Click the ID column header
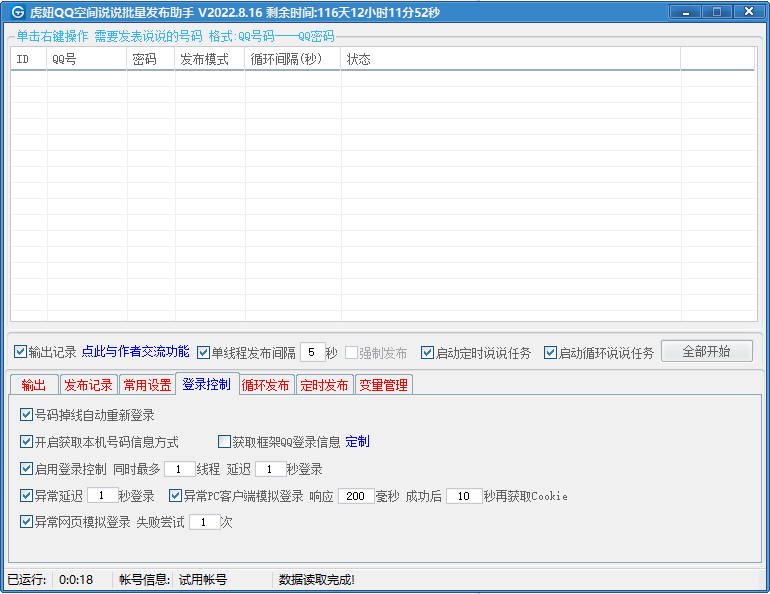Image resolution: width=770 pixels, height=594 pixels. [28, 59]
